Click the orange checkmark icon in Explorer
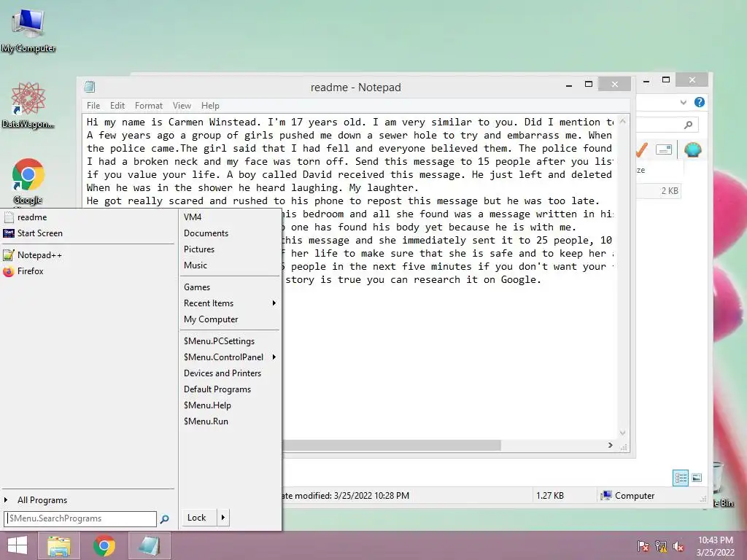 coord(642,150)
